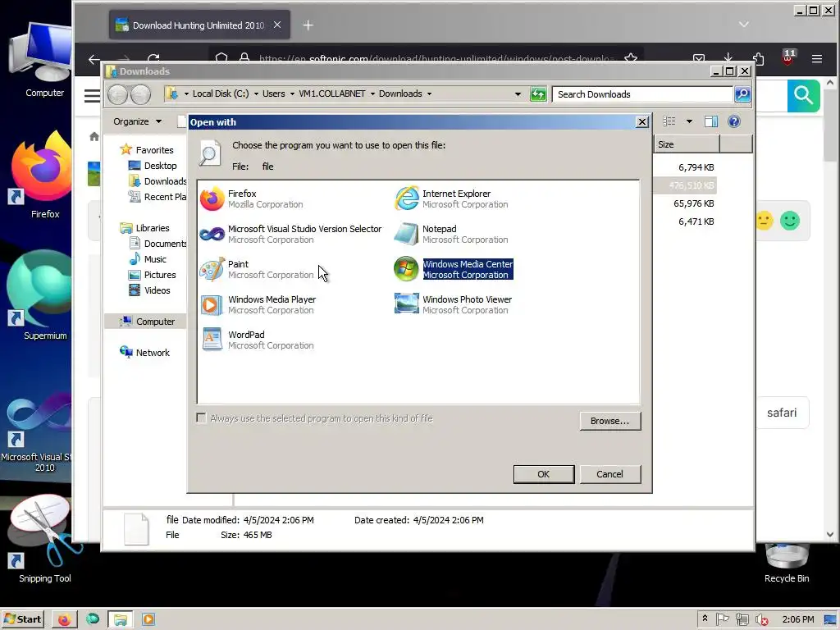Select Desktop in navigation pane
Image resolution: width=840 pixels, height=630 pixels.
tap(153, 166)
